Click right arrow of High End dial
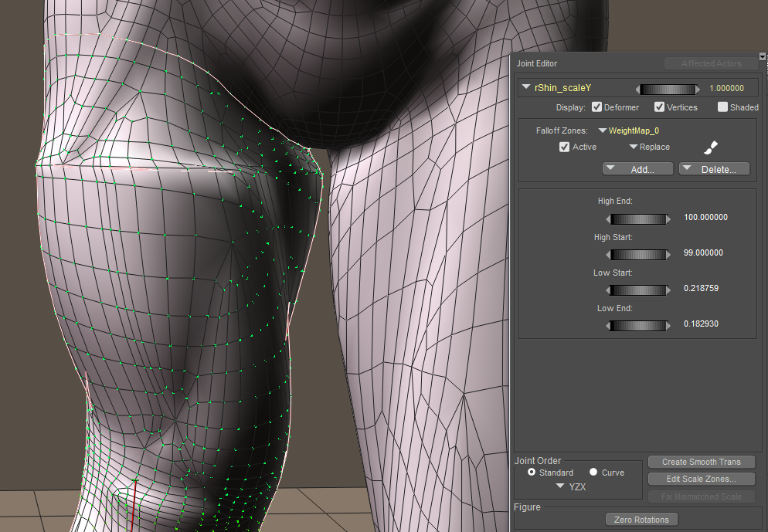Screen dimensions: 768x532 [x=668, y=219]
